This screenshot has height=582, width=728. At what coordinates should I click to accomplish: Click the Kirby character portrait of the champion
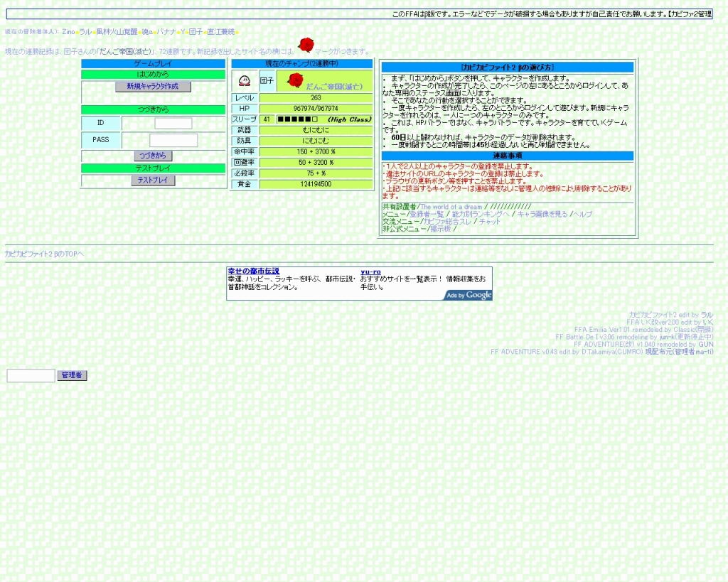pos(245,81)
